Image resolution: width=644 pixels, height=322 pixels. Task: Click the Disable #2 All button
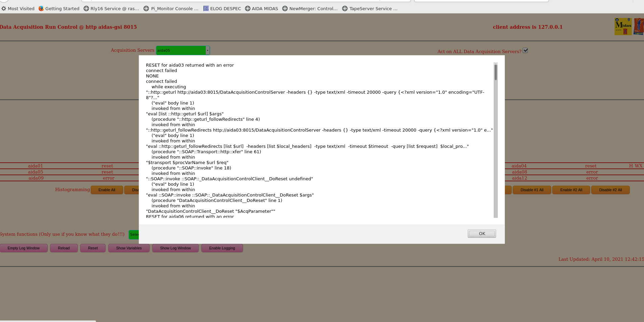[x=610, y=190]
